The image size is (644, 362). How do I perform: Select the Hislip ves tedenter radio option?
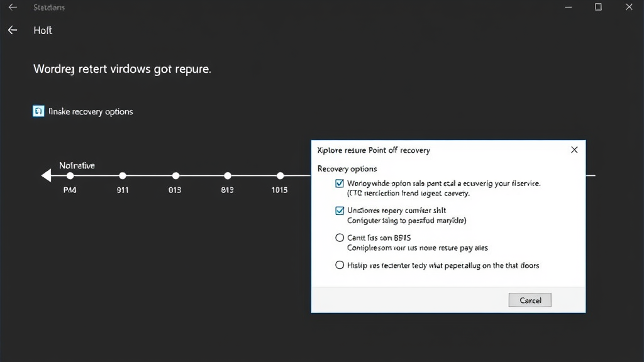point(340,265)
